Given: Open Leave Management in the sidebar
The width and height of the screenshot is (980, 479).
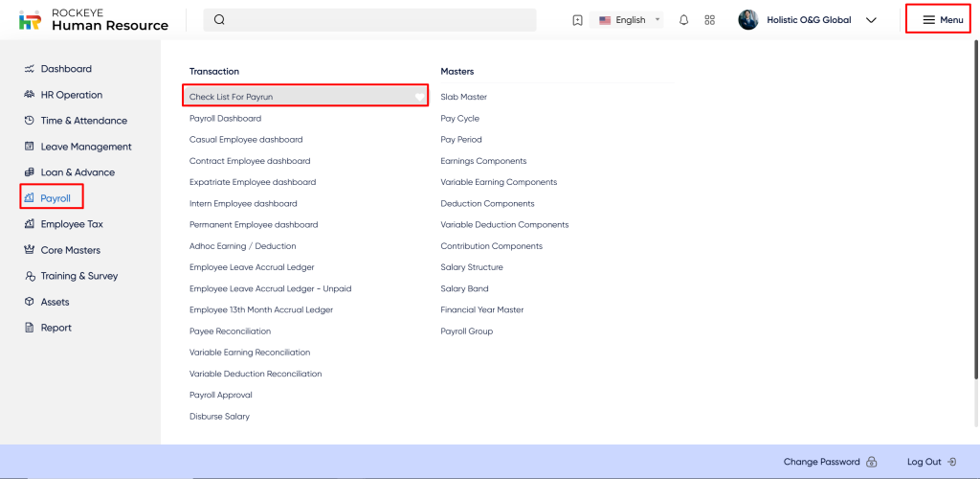Looking at the screenshot, I should pyautogui.click(x=85, y=147).
